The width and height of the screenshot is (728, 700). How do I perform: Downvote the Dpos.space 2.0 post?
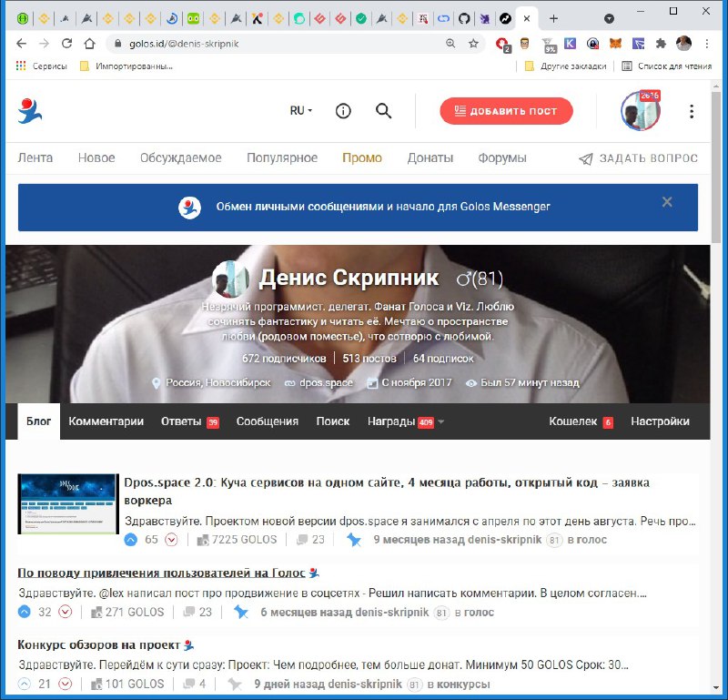171,540
